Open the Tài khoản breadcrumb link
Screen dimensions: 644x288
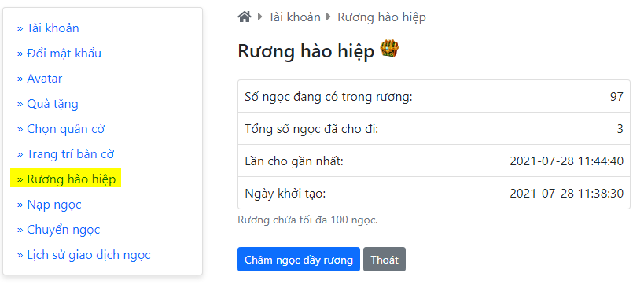click(295, 17)
